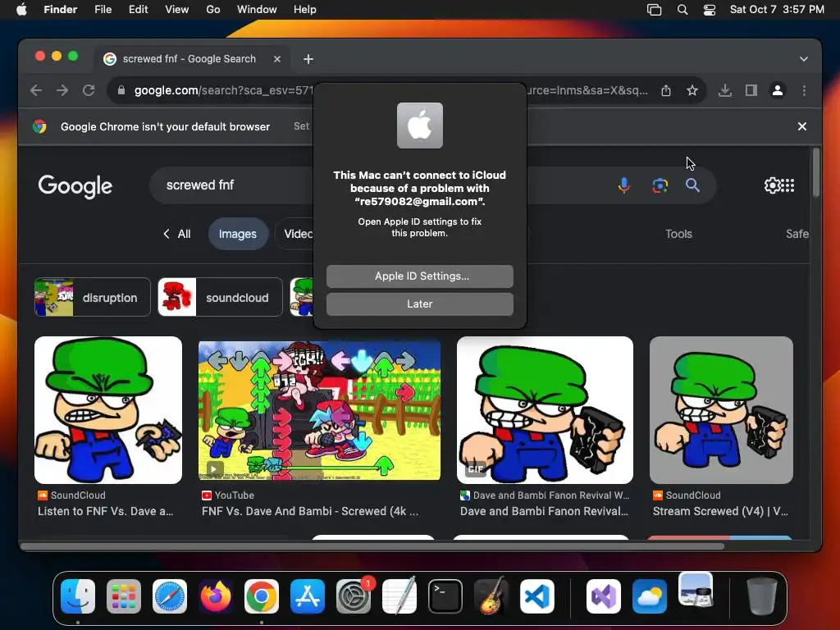Go back in Chrome history
The width and height of the screenshot is (840, 630).
(x=36, y=90)
